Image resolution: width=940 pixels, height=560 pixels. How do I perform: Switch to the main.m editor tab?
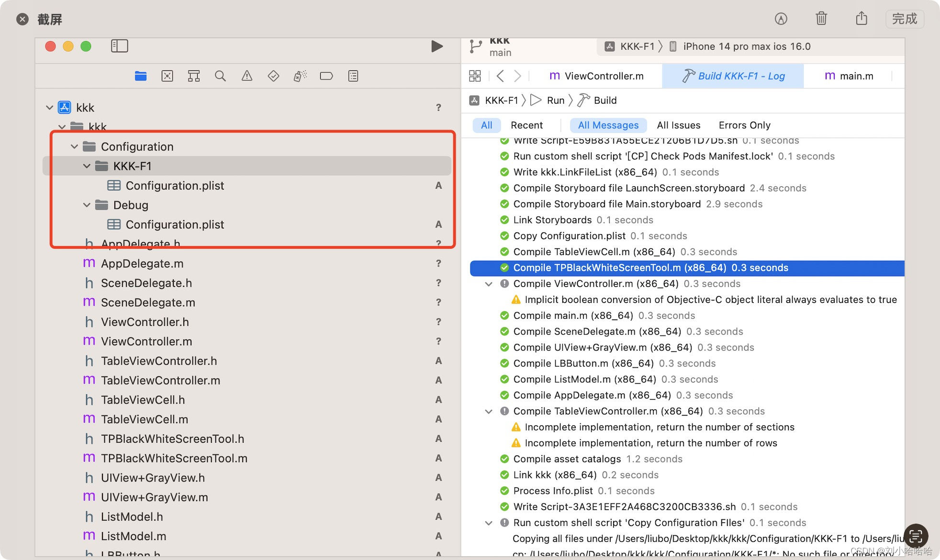[849, 76]
